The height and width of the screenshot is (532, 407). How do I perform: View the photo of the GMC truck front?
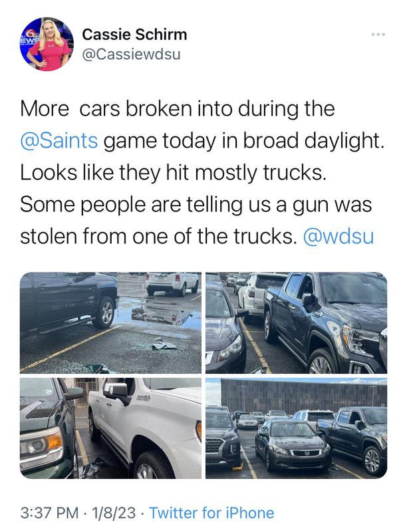click(296, 323)
